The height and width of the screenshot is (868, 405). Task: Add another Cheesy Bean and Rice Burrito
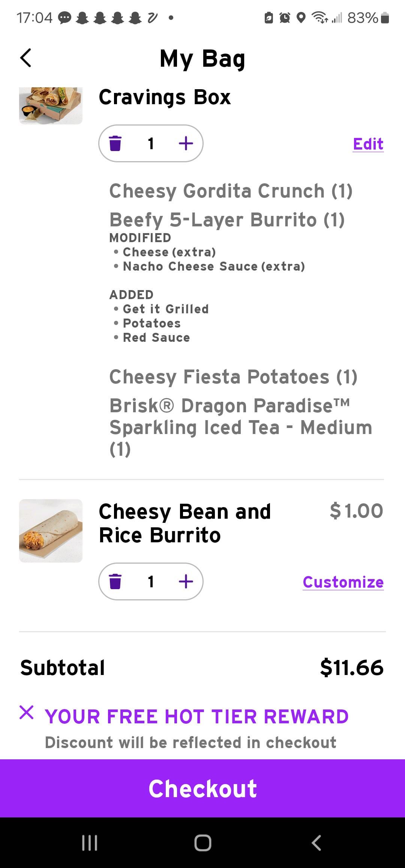click(186, 582)
